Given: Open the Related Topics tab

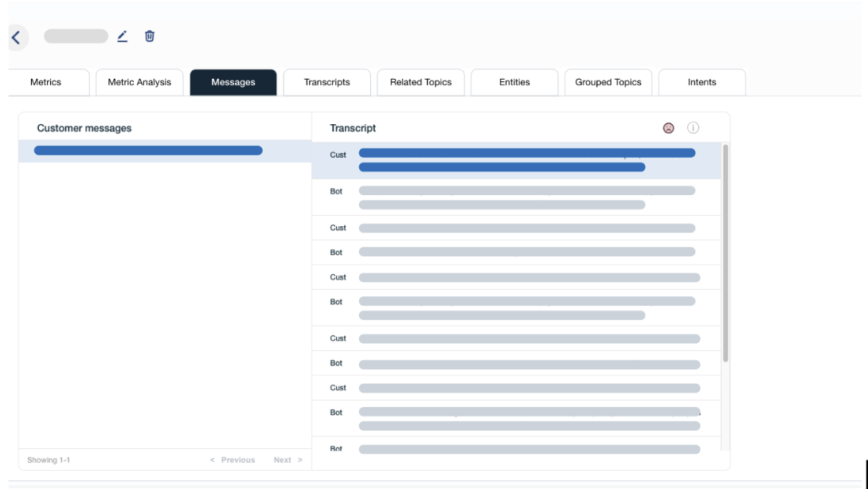Looking at the screenshot, I should [x=420, y=82].
